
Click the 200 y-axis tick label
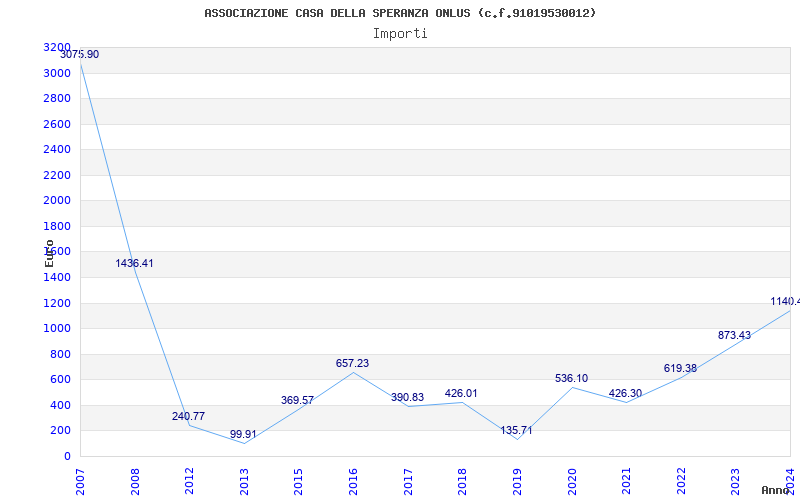click(61, 431)
